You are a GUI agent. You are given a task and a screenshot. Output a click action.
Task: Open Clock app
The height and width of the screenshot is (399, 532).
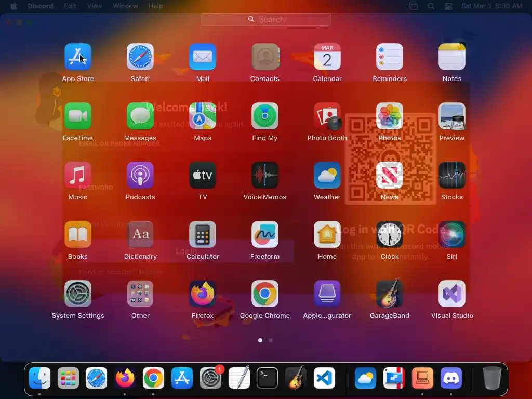(390, 234)
